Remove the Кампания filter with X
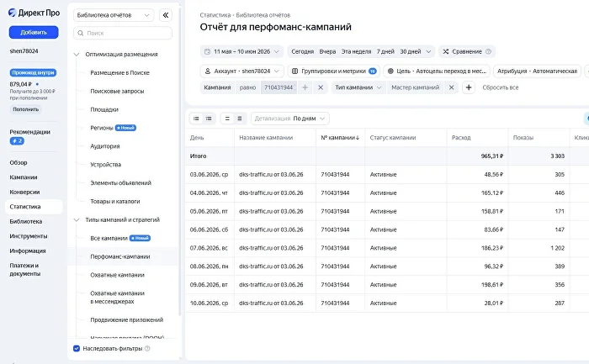This screenshot has width=589, height=364. 321,87
